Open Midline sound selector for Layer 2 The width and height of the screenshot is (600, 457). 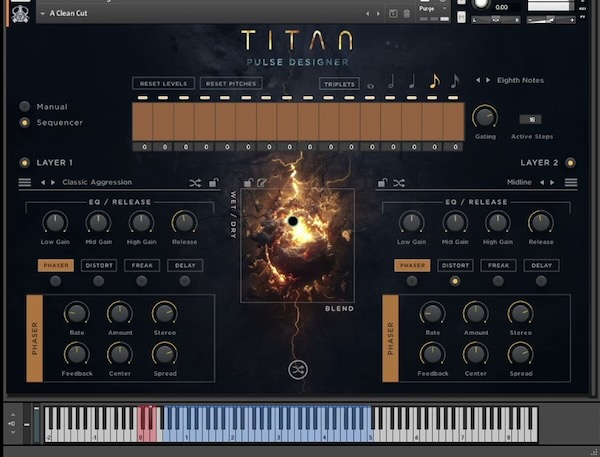point(519,182)
